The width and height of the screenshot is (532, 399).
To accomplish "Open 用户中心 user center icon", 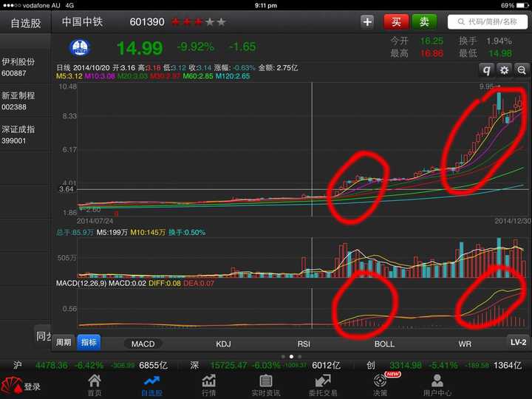I will [x=437, y=386].
